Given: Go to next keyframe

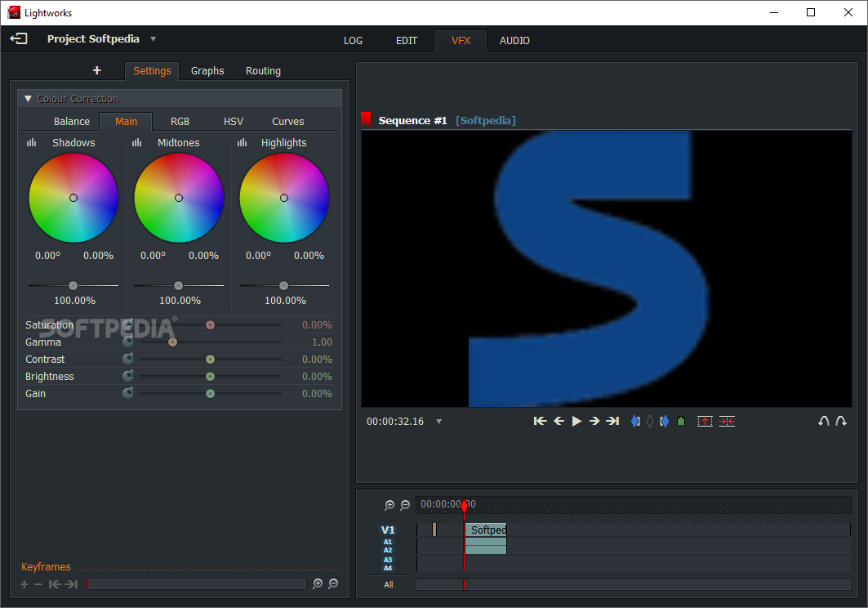Looking at the screenshot, I should (x=71, y=584).
